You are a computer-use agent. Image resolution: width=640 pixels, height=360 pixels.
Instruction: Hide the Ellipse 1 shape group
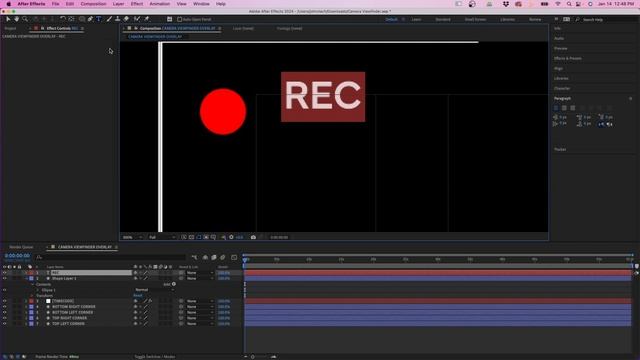click(x=4, y=290)
